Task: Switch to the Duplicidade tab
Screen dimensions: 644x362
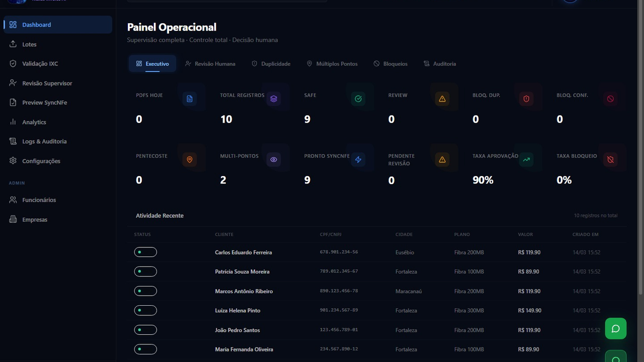Action: pyautogui.click(x=271, y=64)
